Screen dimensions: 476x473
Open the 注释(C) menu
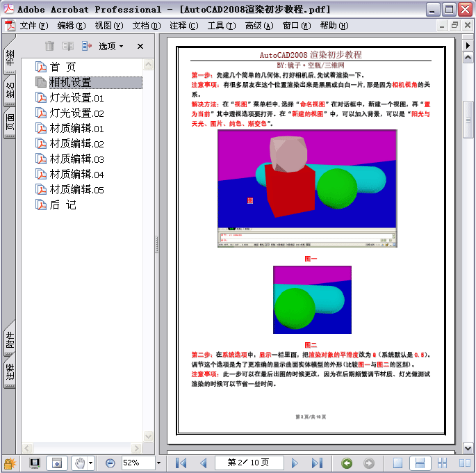click(184, 26)
